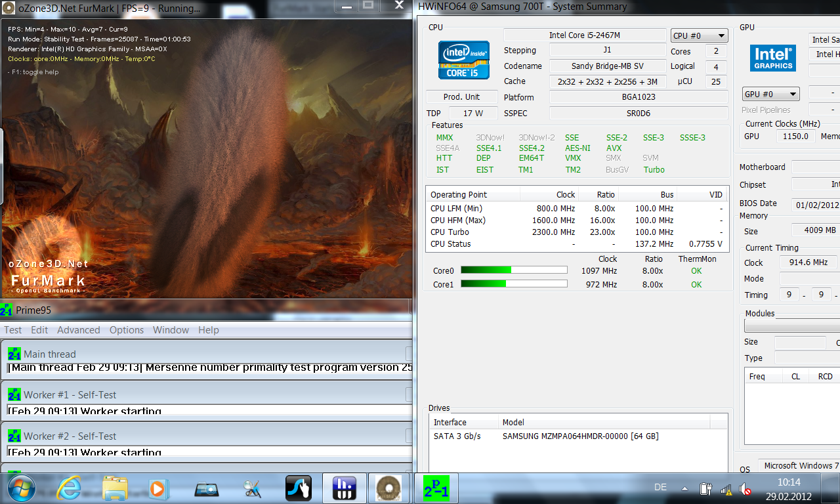840x504 pixels.
Task: Open the Test menu in Prime95
Action: click(12, 330)
